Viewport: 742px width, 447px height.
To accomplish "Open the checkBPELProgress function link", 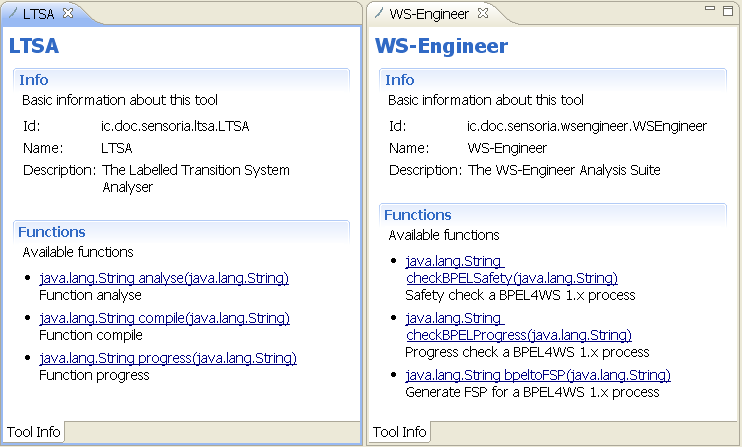I will pos(519,326).
